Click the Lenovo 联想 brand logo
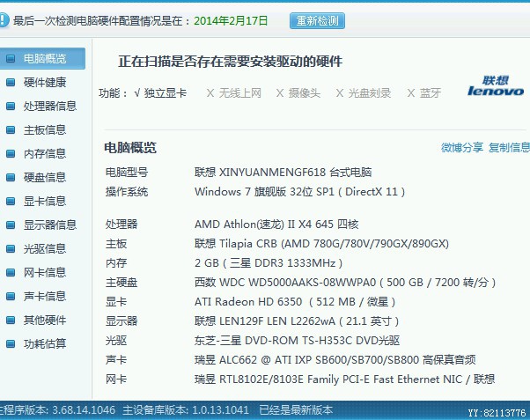Screen dimensions: 530x420 click(496, 86)
